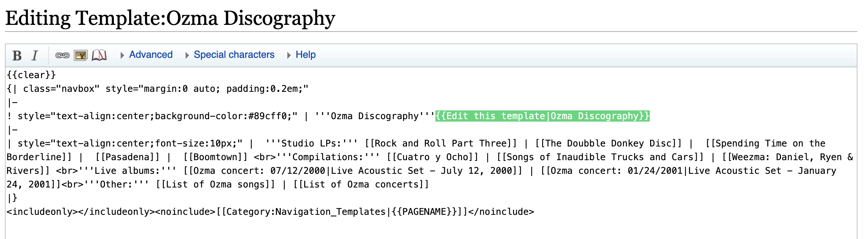Screen dimensions: 868x239
Task: Click the embedded file picture icon
Action: click(x=81, y=55)
